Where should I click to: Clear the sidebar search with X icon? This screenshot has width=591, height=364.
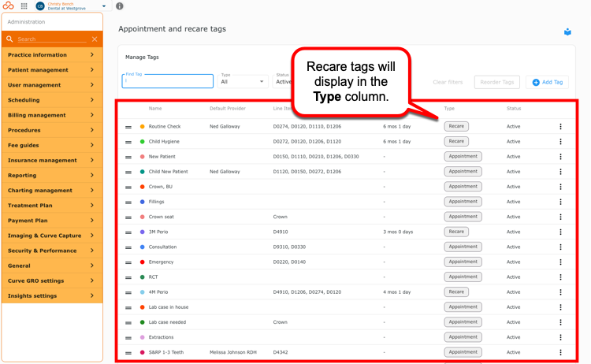pyautogui.click(x=95, y=39)
